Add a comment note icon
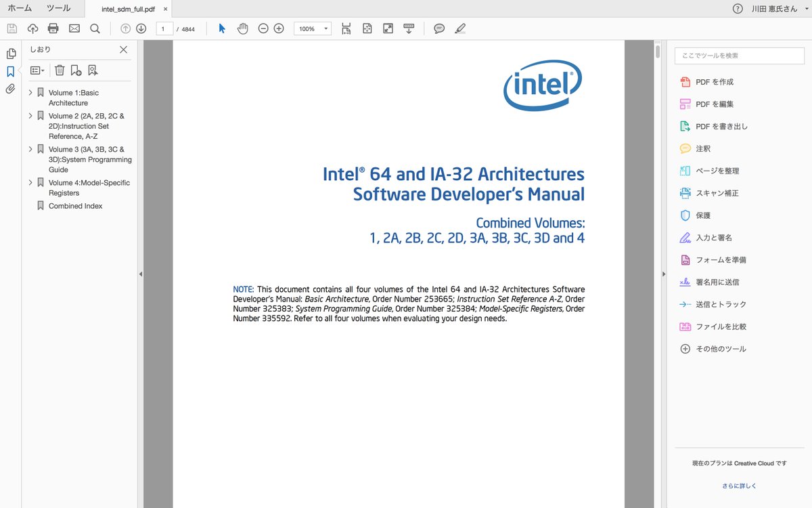The height and width of the screenshot is (508, 812). (439, 28)
